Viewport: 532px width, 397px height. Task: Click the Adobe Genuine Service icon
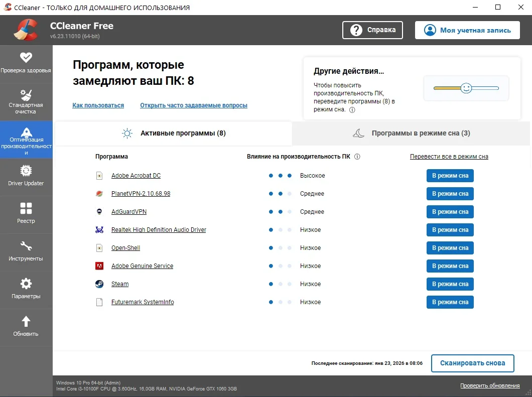pos(99,266)
